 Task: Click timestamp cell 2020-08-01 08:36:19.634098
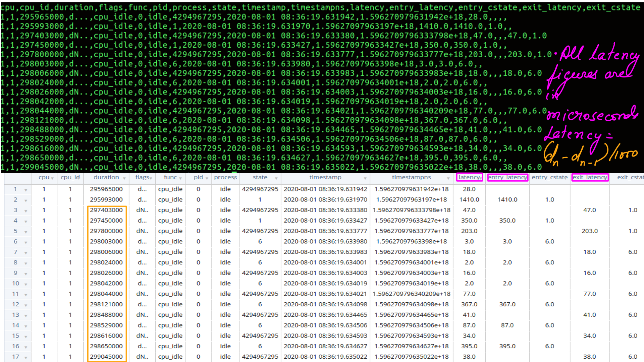pos(325,304)
